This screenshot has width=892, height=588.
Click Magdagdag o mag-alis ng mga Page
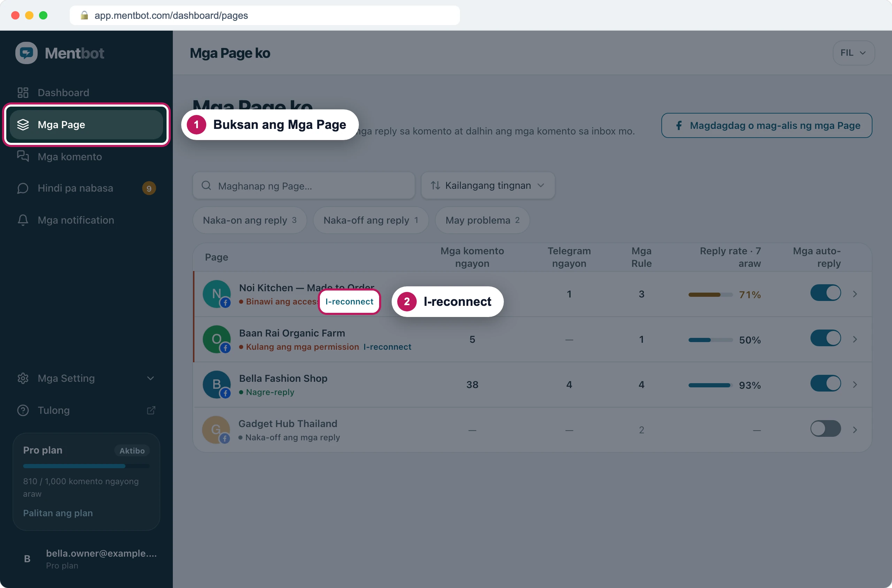click(x=766, y=125)
